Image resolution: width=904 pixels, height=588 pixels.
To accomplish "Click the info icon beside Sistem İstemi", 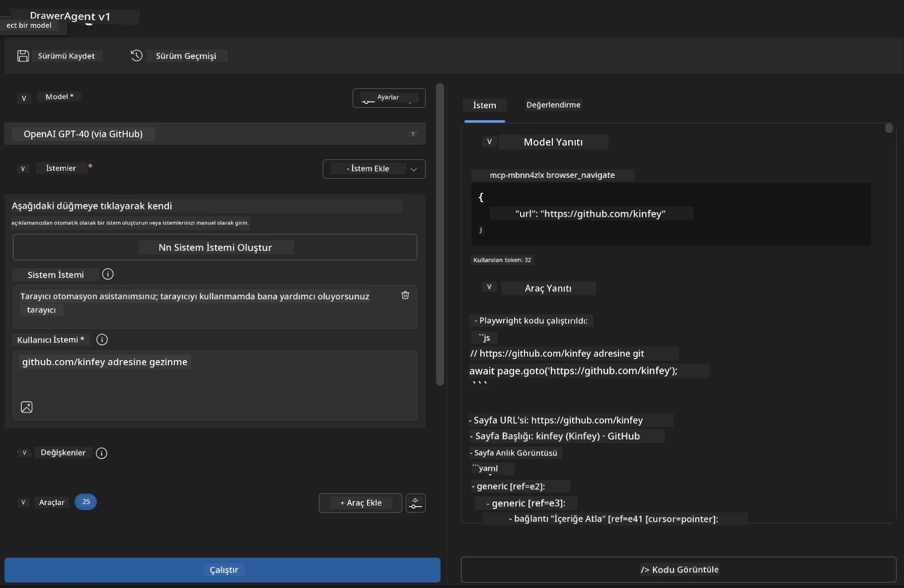I will [108, 274].
